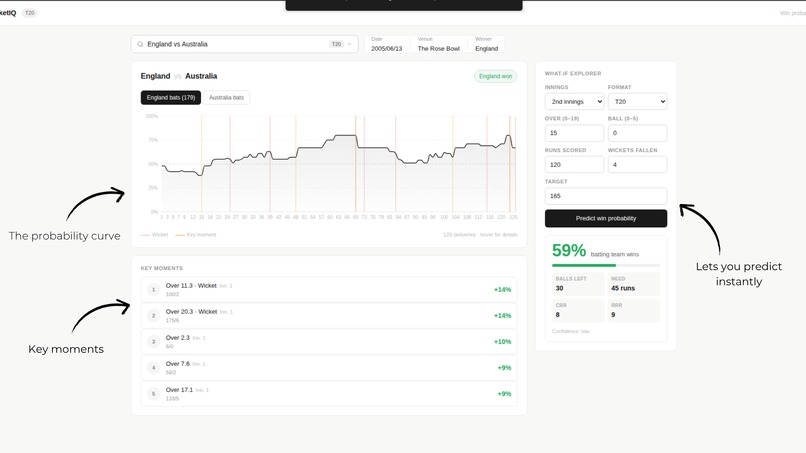Select the England bats (179) tab
806x453 pixels.
click(x=171, y=98)
